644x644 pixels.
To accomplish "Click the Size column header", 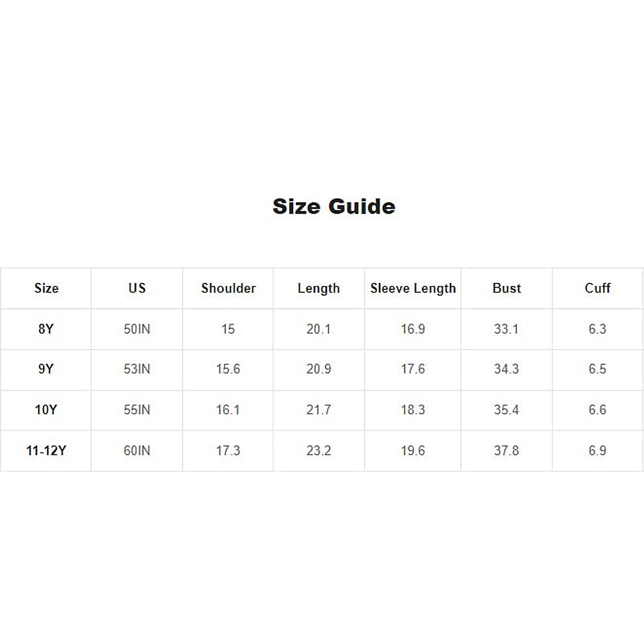I will pos(46,288).
